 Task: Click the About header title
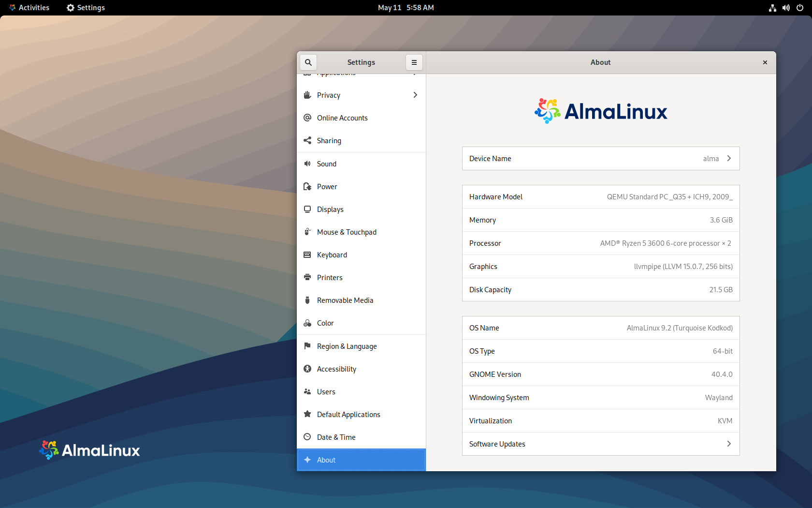600,62
